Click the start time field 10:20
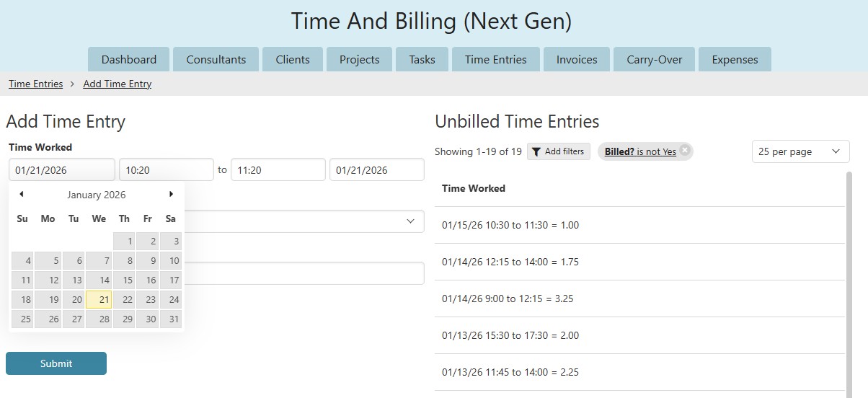This screenshot has width=868, height=398. [166, 170]
